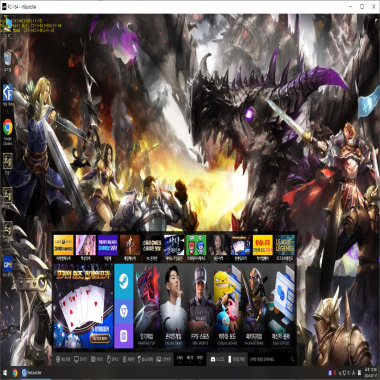Click the game search input field

click(x=269, y=359)
